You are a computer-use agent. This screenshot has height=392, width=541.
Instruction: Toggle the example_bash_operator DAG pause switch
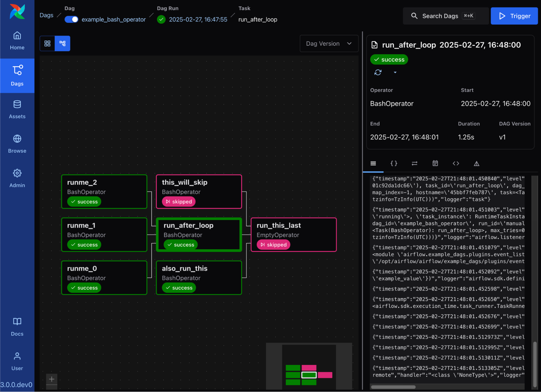click(71, 19)
